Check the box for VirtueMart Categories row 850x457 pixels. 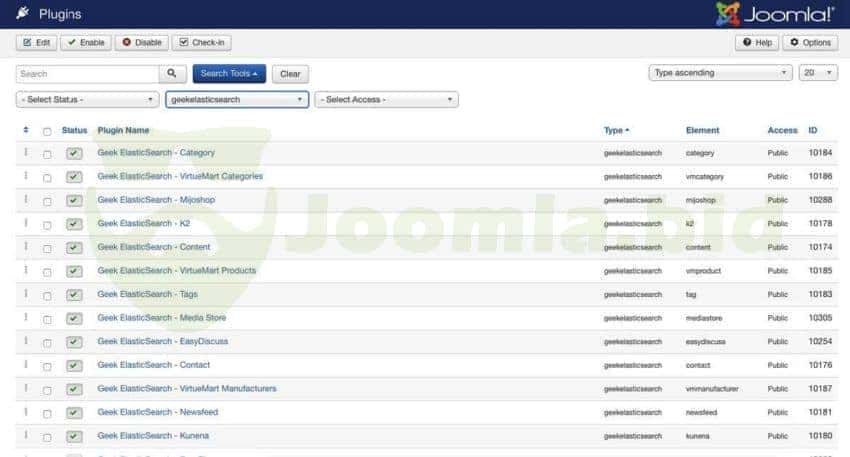(47, 178)
